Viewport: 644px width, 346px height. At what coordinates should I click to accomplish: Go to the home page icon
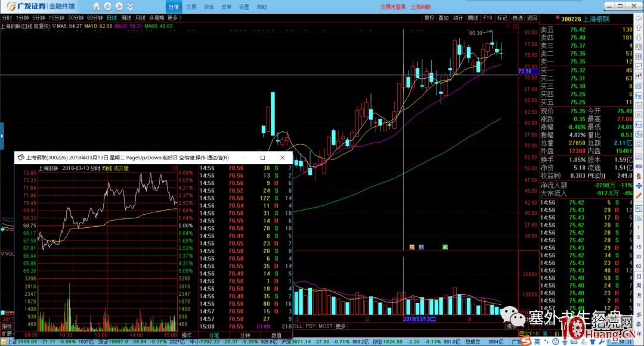click(97, 6)
